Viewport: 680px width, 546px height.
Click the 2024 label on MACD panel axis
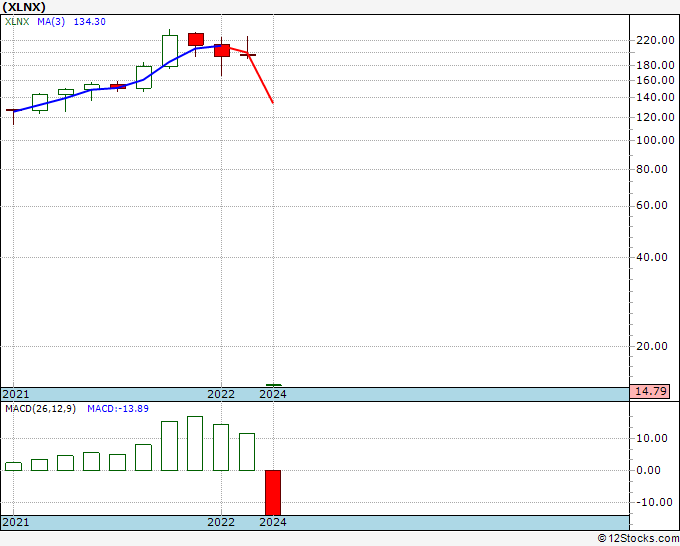tap(273, 522)
